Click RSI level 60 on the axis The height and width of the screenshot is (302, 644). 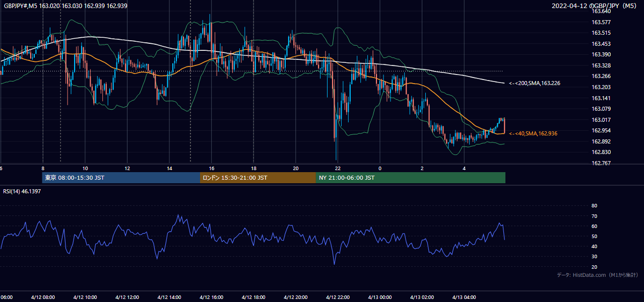pyautogui.click(x=594, y=226)
